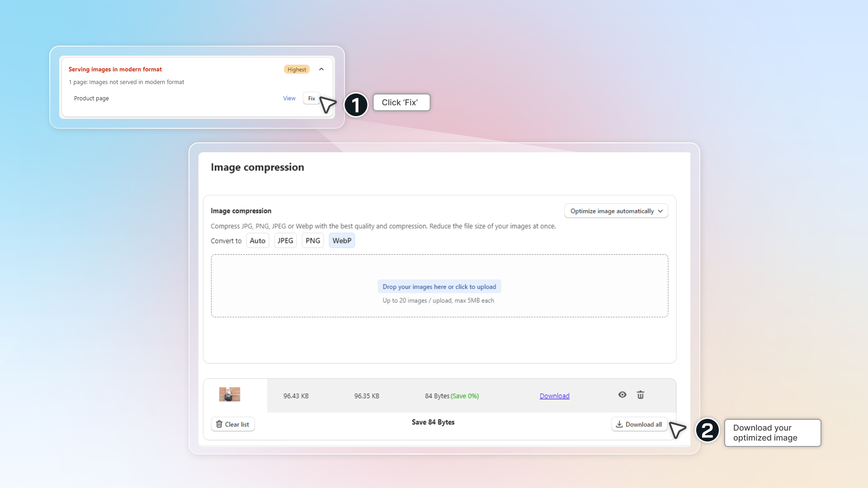Click the Fix button for Product page

click(311, 99)
